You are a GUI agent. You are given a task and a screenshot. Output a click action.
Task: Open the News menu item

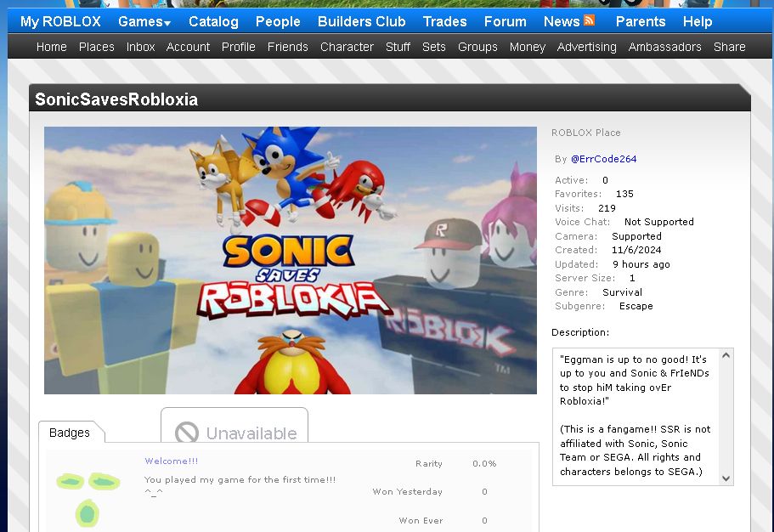click(562, 22)
